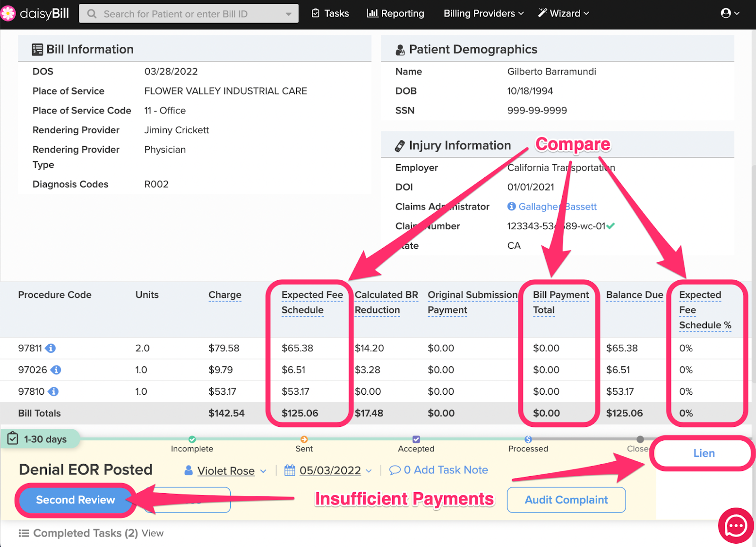Click the Audit Complaint button
The height and width of the screenshot is (547, 756).
[566, 500]
